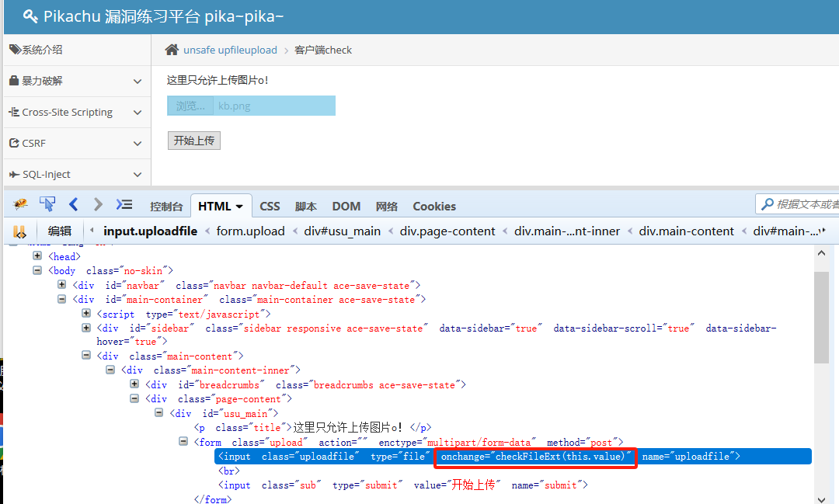Viewport: 839px width, 504px height.
Task: Collapse the form class upload node
Action: tap(183, 441)
